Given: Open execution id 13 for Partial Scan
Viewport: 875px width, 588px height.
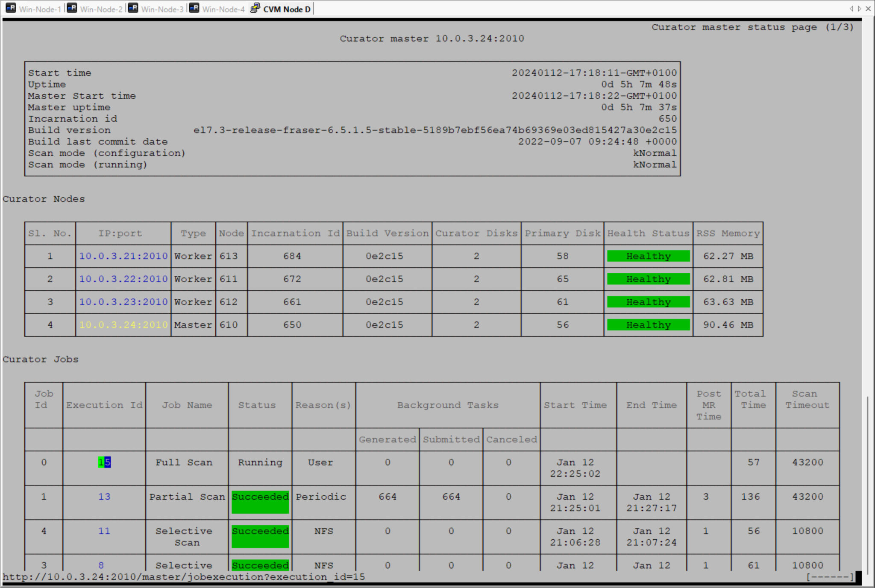Looking at the screenshot, I should [x=104, y=497].
